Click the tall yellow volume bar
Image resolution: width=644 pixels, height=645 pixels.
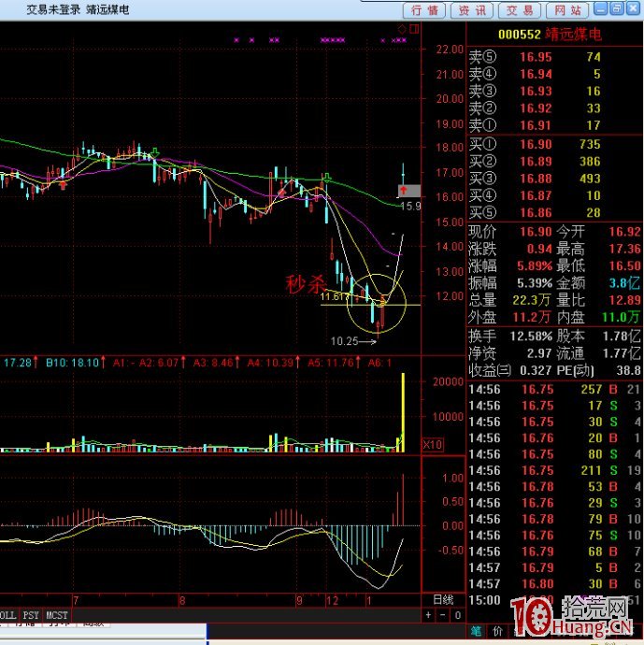[x=403, y=412]
